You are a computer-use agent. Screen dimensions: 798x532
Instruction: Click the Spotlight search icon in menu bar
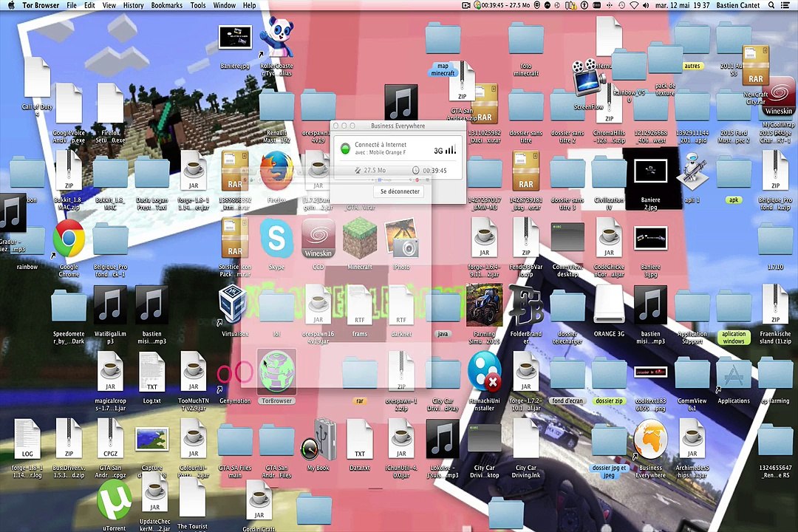click(771, 5)
